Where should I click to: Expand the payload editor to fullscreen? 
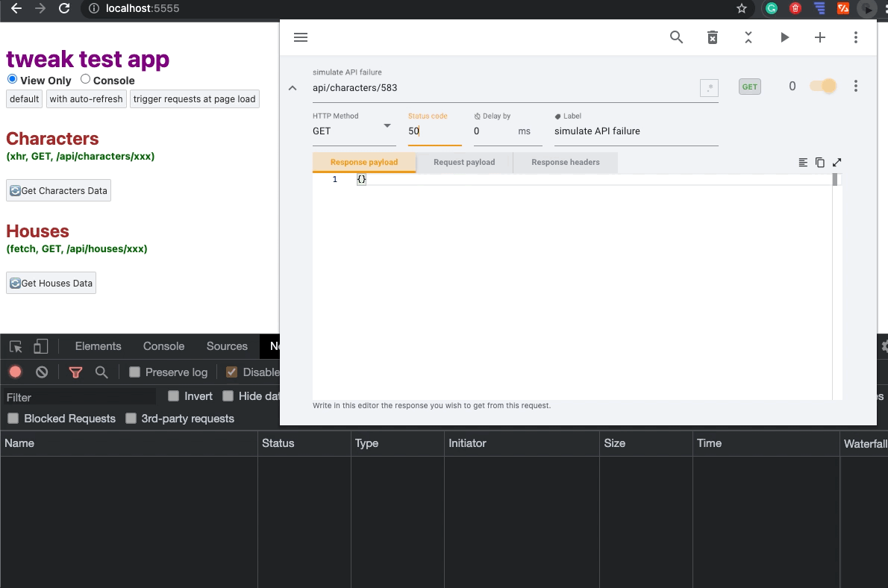(x=837, y=162)
